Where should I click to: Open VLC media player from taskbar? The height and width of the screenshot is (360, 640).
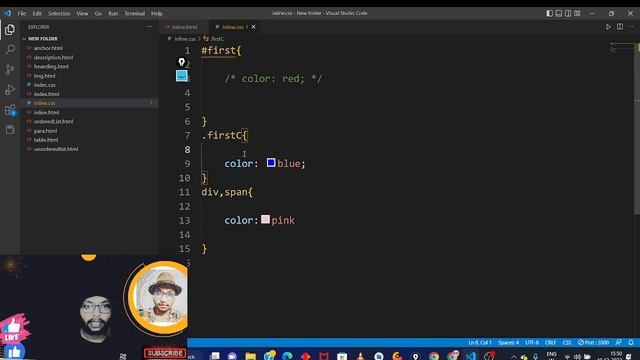(360, 356)
